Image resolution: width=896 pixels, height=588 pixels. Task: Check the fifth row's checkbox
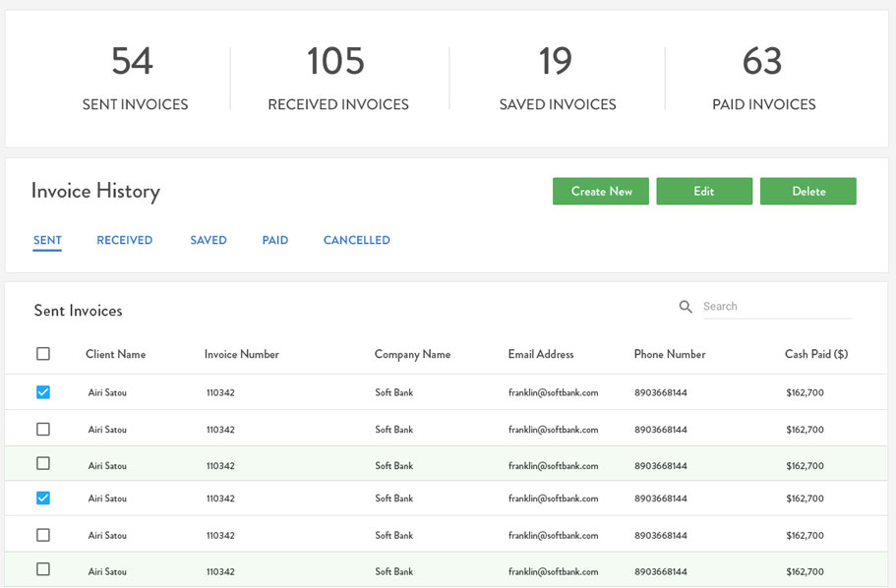coord(43,535)
